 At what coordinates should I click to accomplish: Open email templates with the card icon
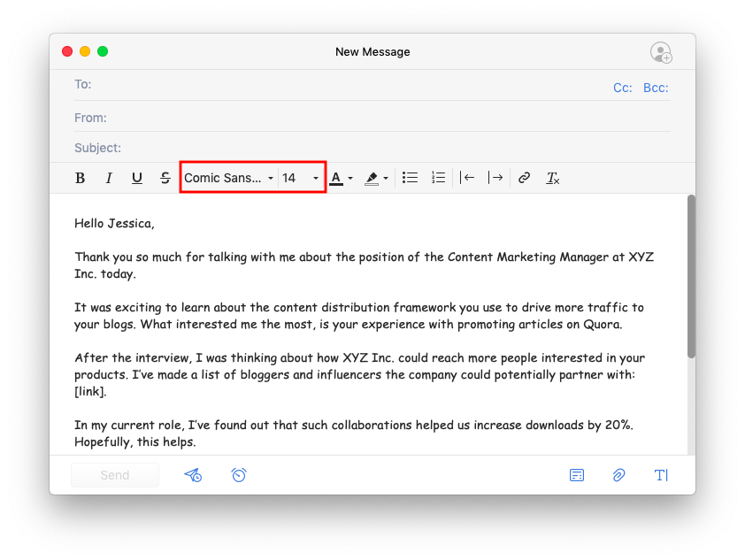pos(577,475)
